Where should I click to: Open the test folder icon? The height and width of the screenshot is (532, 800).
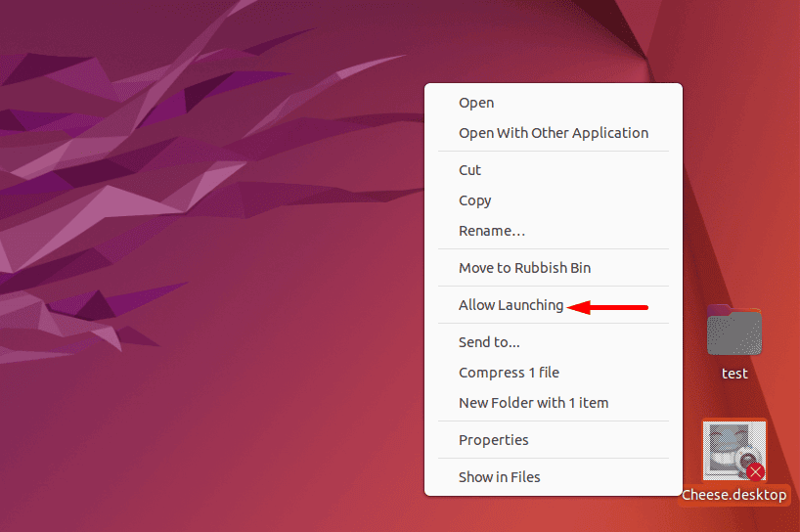point(734,332)
